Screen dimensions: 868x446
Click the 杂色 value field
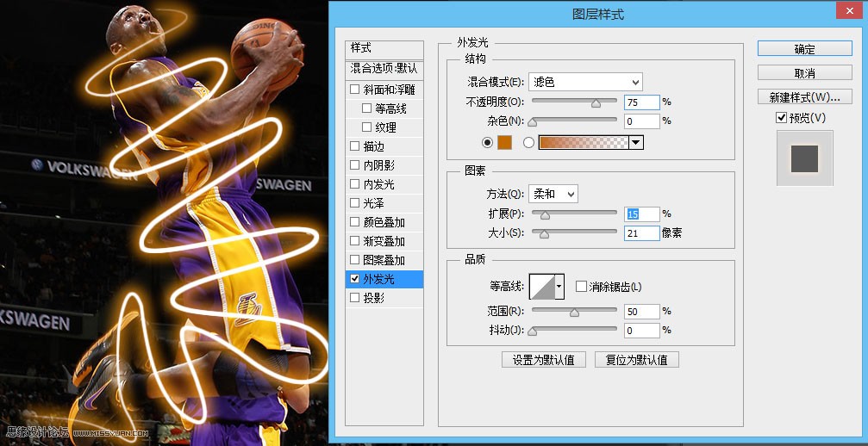(x=642, y=121)
